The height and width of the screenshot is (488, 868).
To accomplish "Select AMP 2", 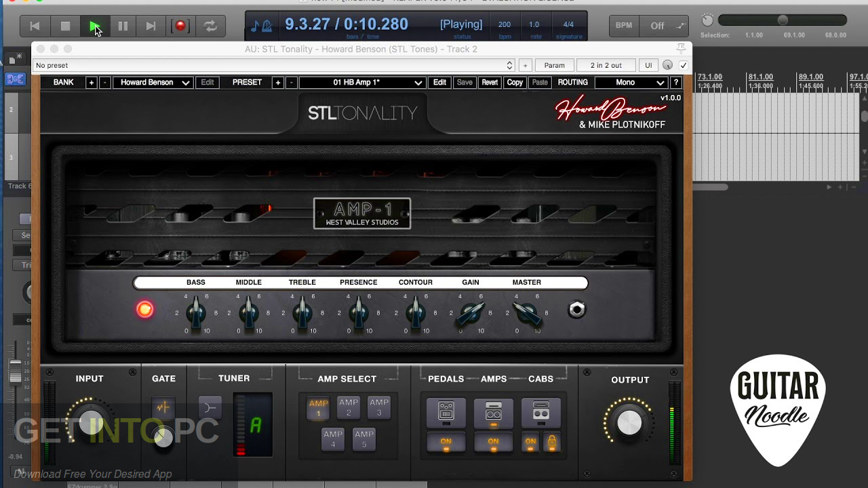I will [x=349, y=407].
